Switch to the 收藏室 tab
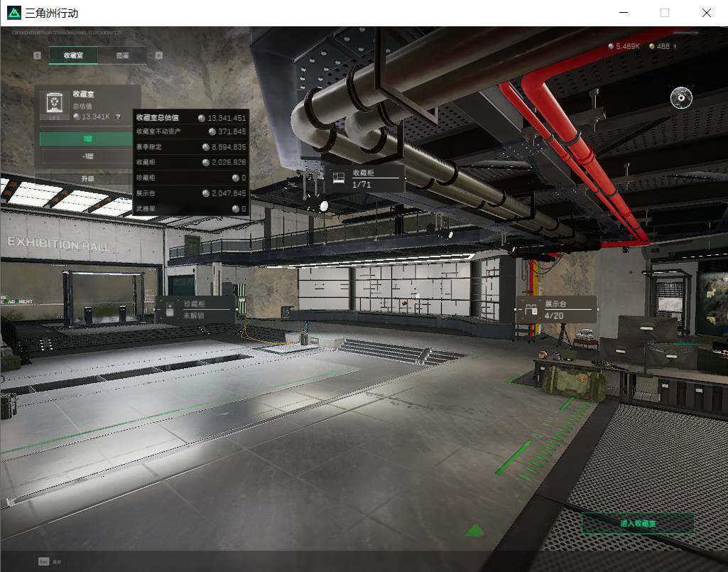Screen dimensions: 728x572 pyautogui.click(x=73, y=55)
